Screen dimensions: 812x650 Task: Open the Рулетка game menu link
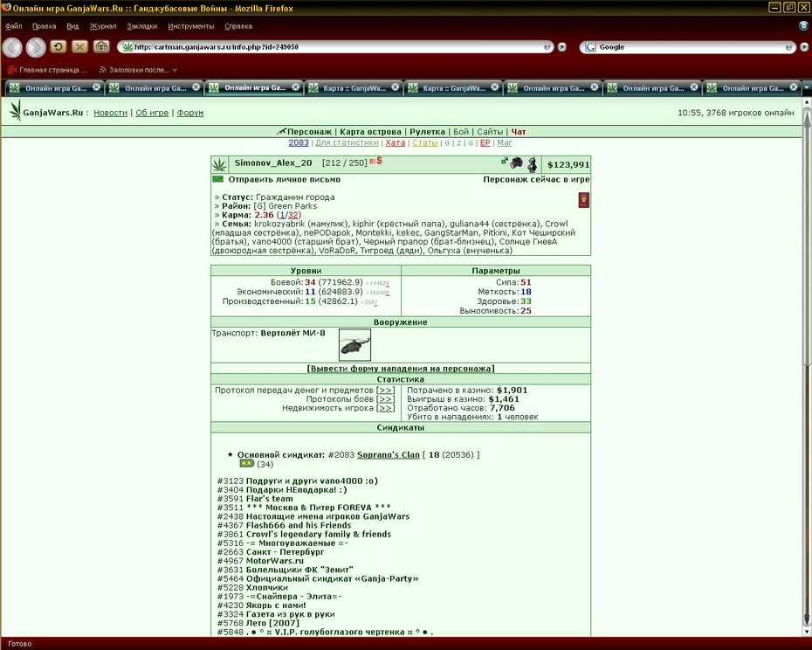click(x=427, y=132)
